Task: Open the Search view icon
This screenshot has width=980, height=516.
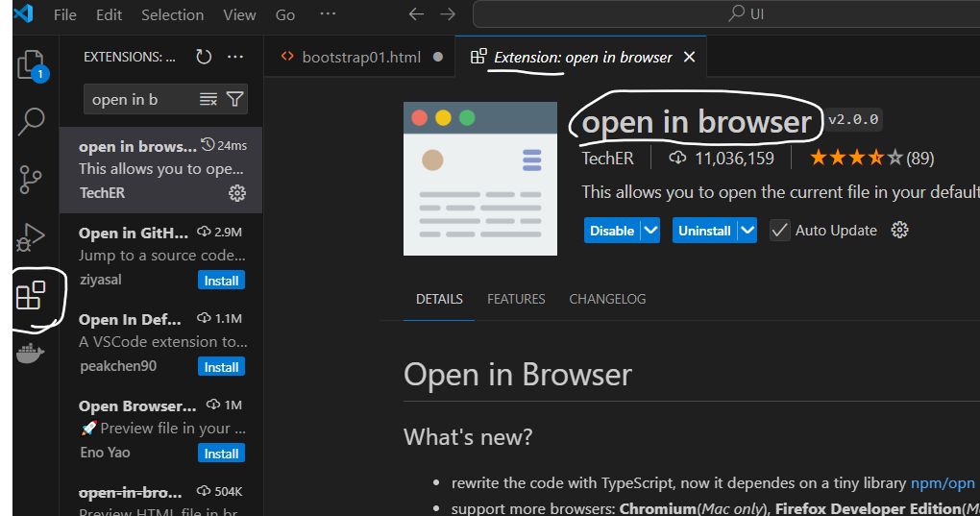Action: coord(30,121)
